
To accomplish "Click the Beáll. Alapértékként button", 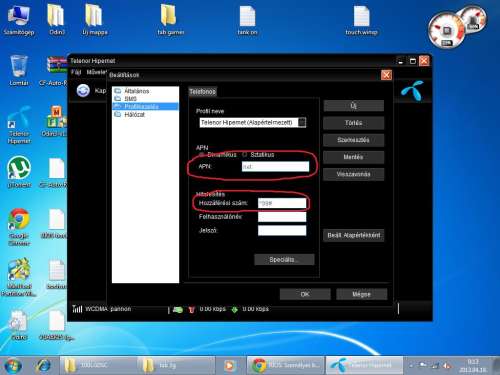I will [353, 235].
